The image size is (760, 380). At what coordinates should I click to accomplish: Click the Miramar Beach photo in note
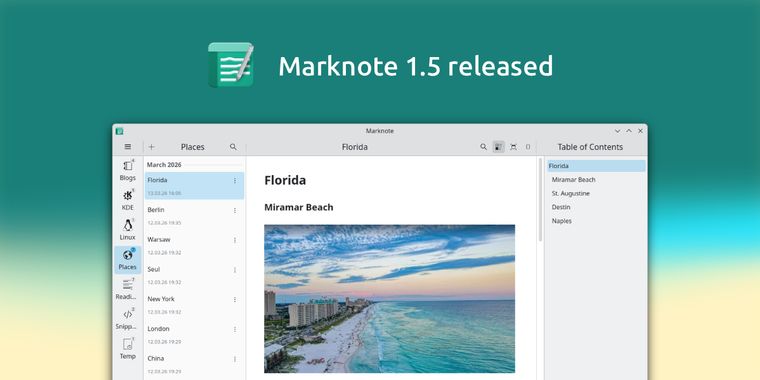click(x=389, y=299)
